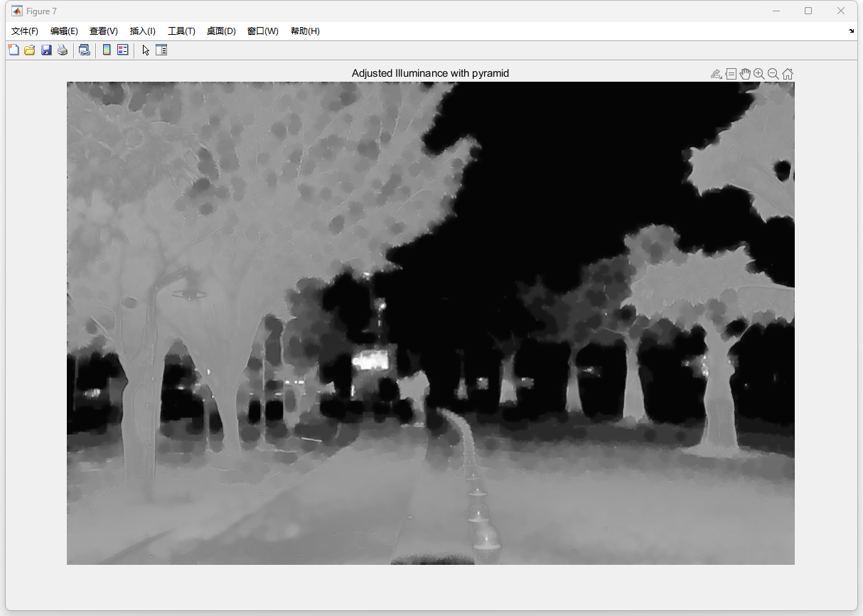The image size is (863, 616).
Task: Open the 文件(F) menu
Action: (25, 31)
